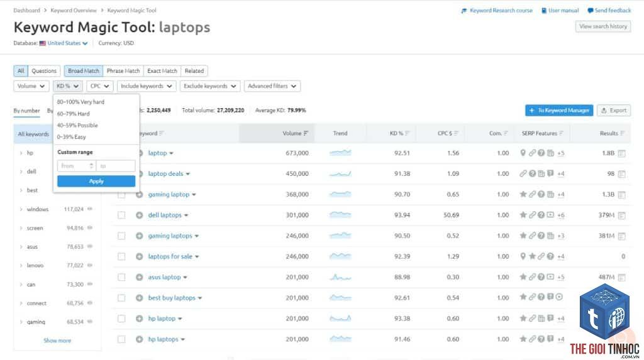Open SERP snapshot icon for 'gaming laptops' row
The height and width of the screenshot is (360, 644).
[622, 236]
